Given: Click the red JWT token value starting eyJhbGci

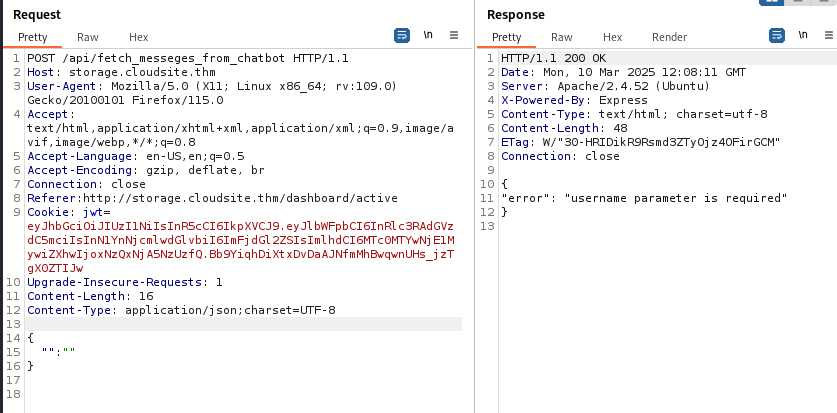Looking at the screenshot, I should click(x=241, y=247).
